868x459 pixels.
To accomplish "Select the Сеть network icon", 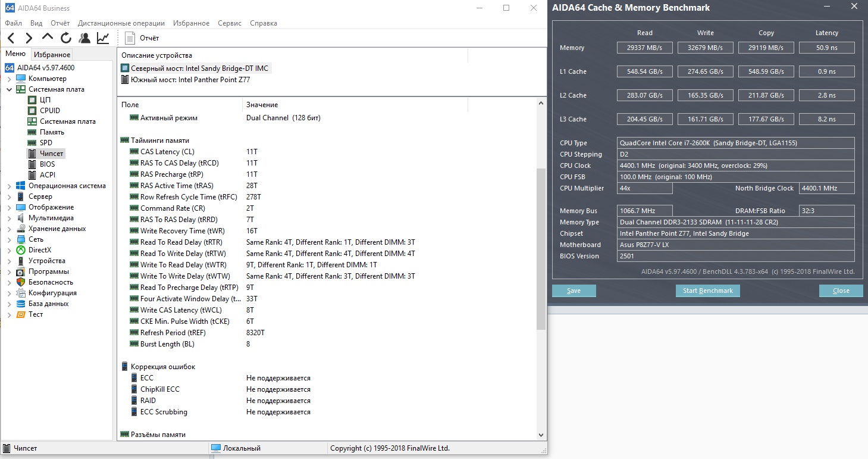I will pos(21,239).
